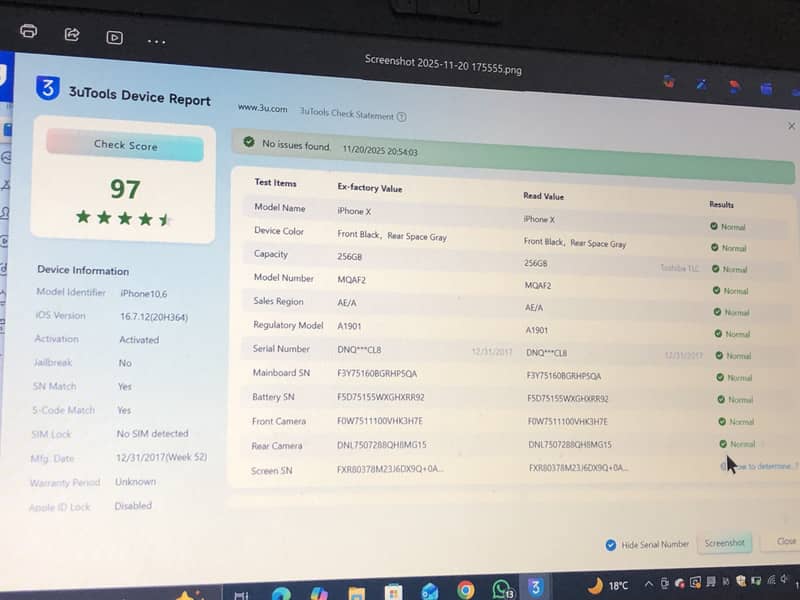
Task: Open Task View on the taskbar
Action: click(241, 595)
